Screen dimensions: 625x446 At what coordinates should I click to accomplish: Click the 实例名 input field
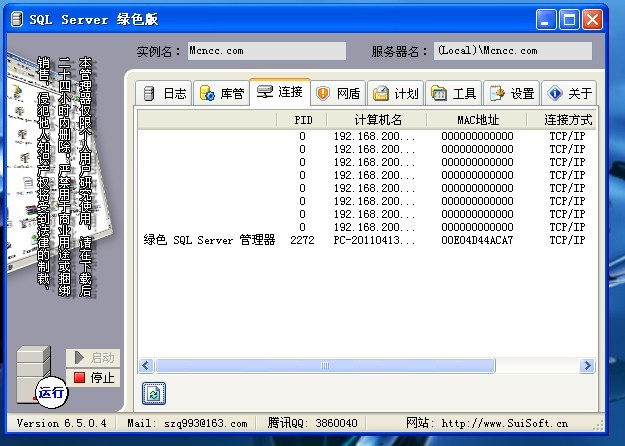tap(267, 51)
